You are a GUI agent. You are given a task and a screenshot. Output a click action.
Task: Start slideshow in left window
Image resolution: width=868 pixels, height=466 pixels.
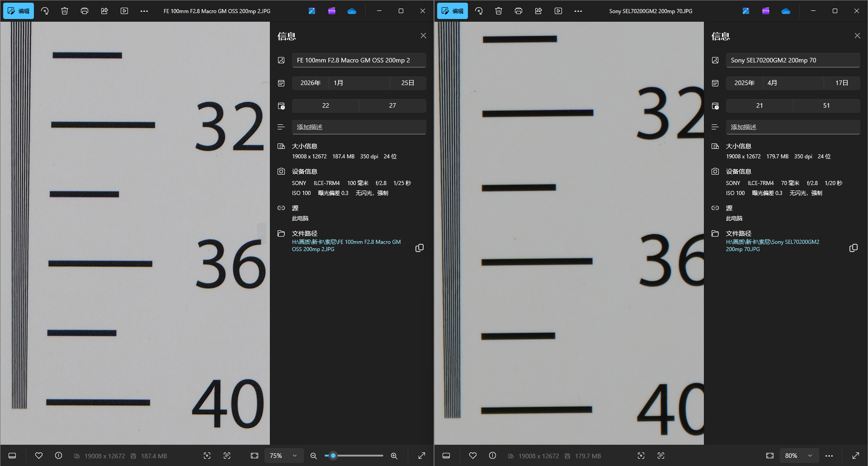tap(124, 11)
